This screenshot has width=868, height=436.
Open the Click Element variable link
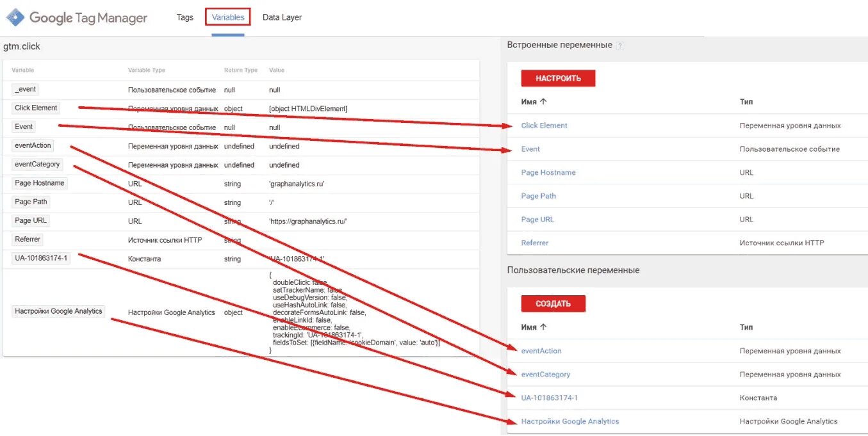[544, 125]
